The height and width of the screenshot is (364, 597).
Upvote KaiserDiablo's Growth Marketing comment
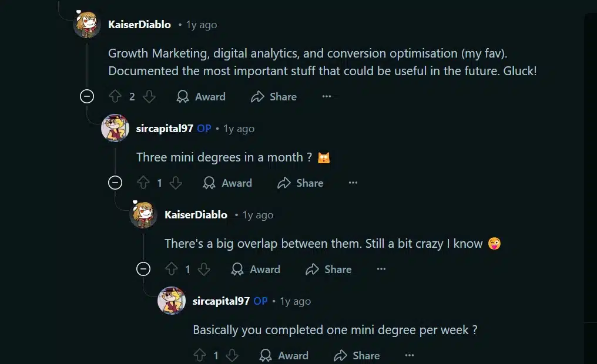point(116,96)
